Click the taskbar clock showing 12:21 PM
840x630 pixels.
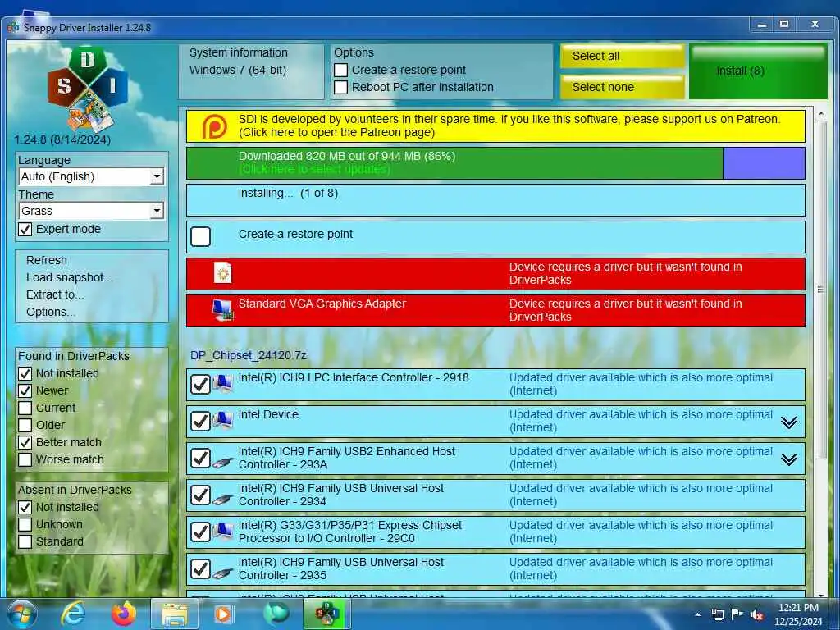797,614
